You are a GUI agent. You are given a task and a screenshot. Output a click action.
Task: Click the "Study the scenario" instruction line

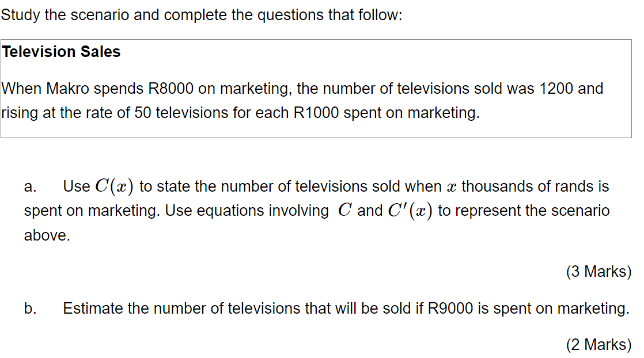[x=201, y=15]
